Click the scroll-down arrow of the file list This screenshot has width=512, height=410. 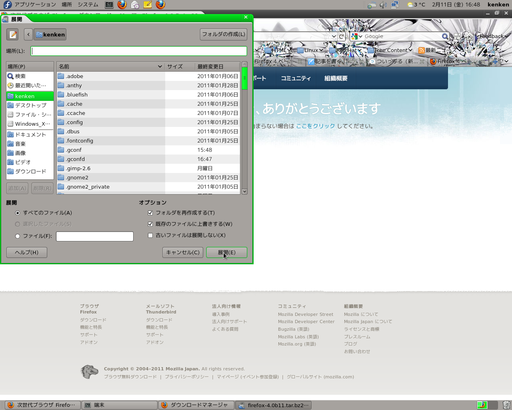[x=244, y=191]
